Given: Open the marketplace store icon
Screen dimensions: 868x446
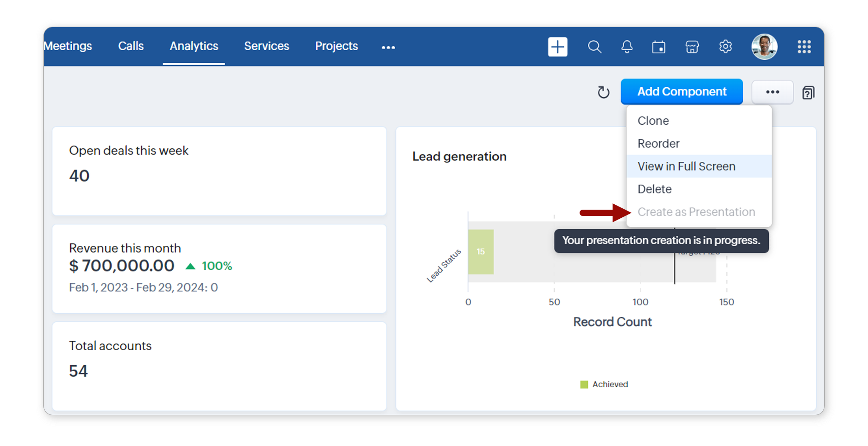Looking at the screenshot, I should coord(692,47).
